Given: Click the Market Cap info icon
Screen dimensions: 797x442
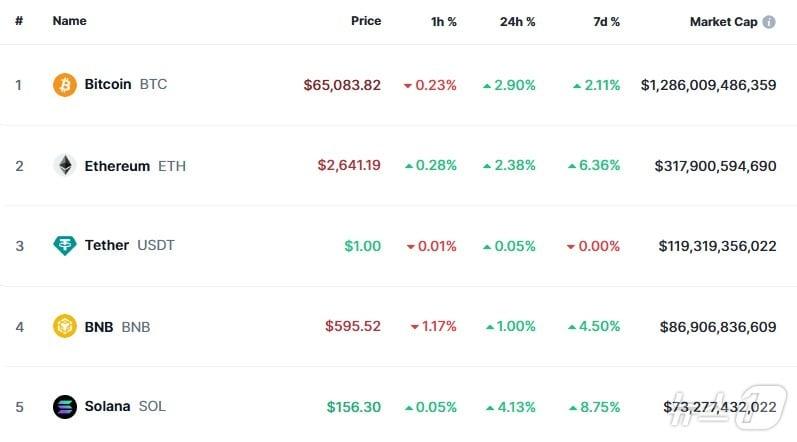Looking at the screenshot, I should 769,21.
